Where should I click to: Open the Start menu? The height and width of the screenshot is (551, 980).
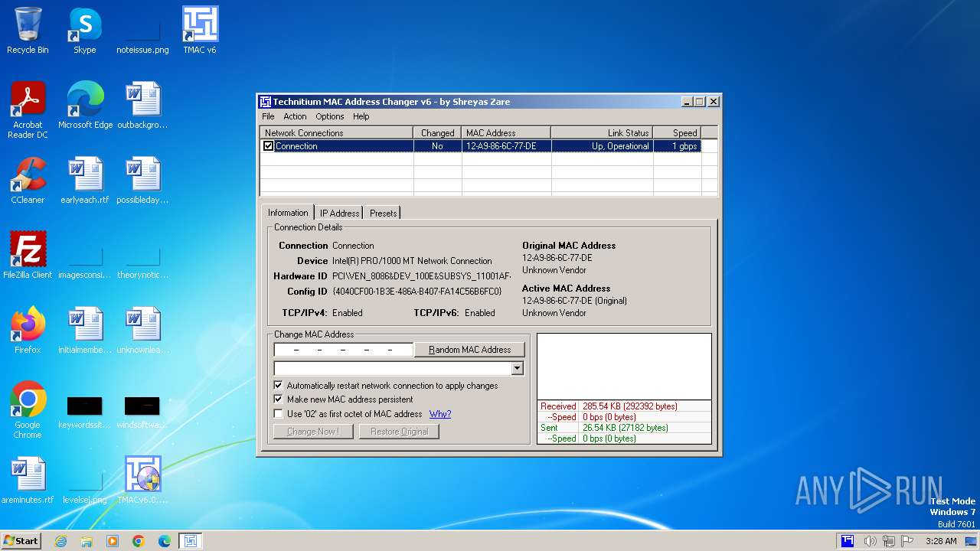tap(21, 541)
